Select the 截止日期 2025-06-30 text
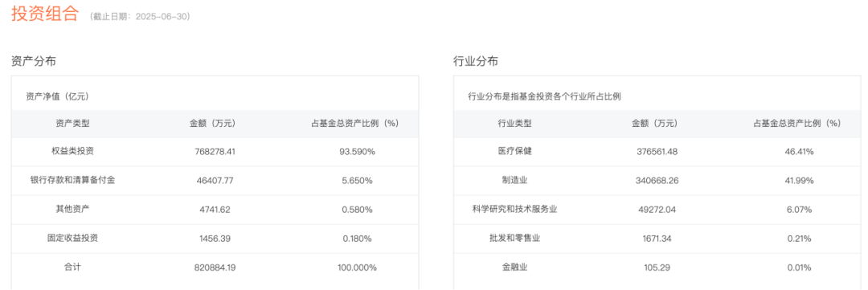Image resolution: width=868 pixels, height=290 pixels. click(140, 17)
